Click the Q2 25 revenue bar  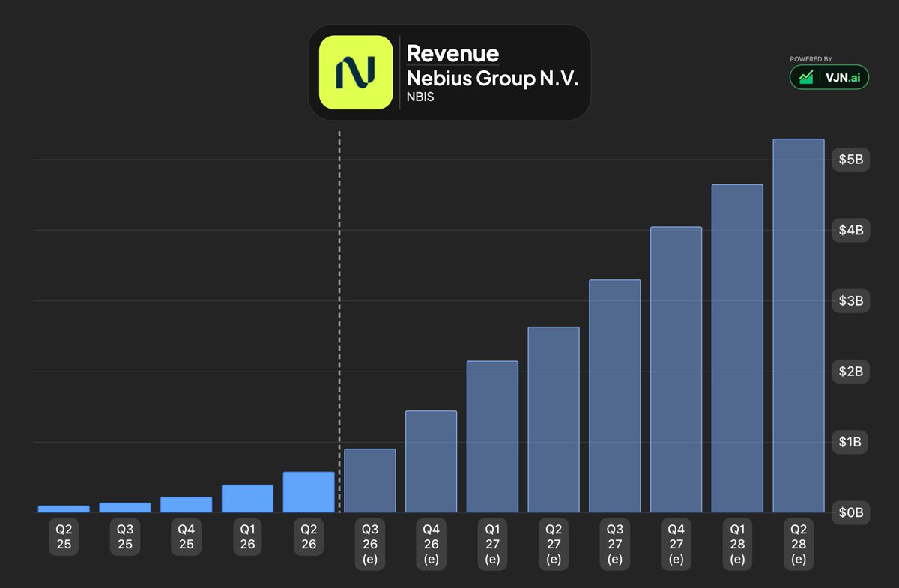[64, 509]
